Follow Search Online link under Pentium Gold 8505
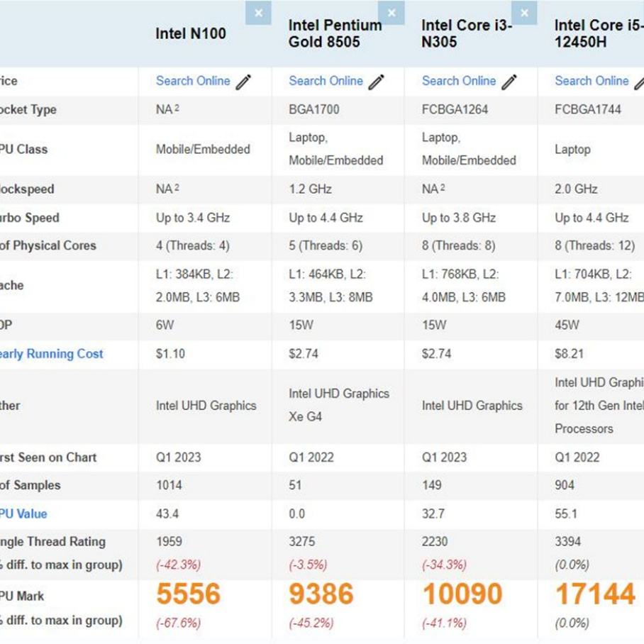The image size is (644, 644). [x=326, y=81]
